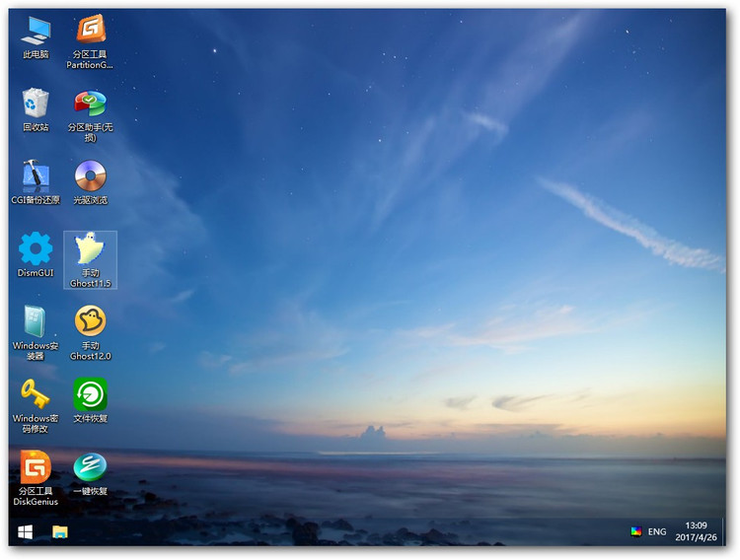The image size is (740, 560).
Task: Open the Windows Start button
Action: coord(25,532)
